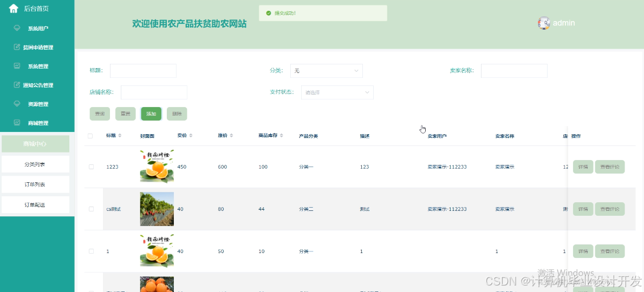Click 查看评论 for item 1223
Image resolution: width=644 pixels, height=292 pixels.
point(610,167)
